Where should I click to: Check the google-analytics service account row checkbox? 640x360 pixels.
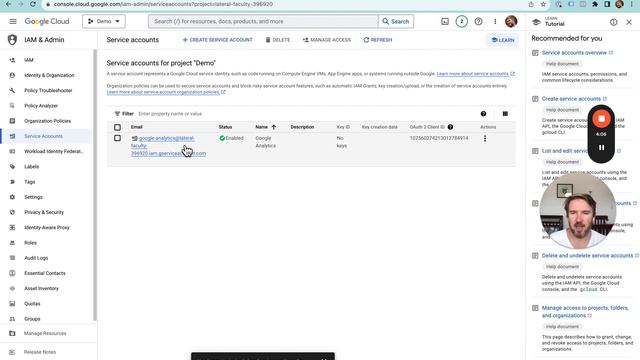[x=118, y=138]
